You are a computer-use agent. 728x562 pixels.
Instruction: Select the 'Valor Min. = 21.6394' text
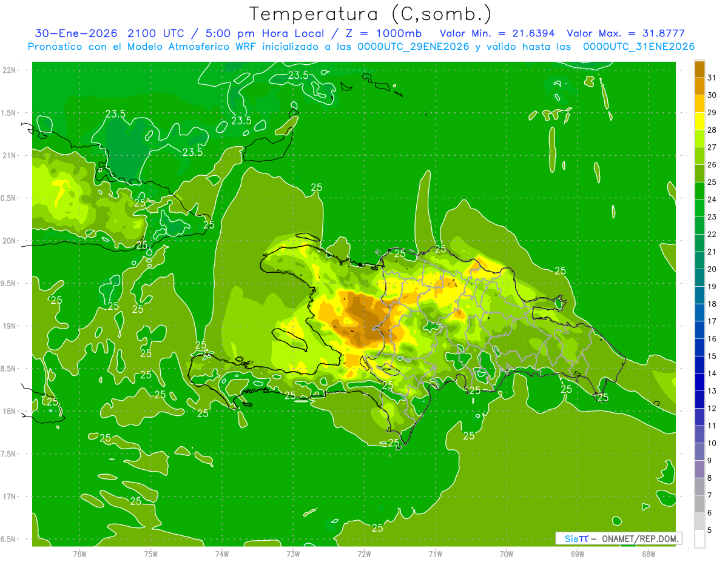[497, 33]
